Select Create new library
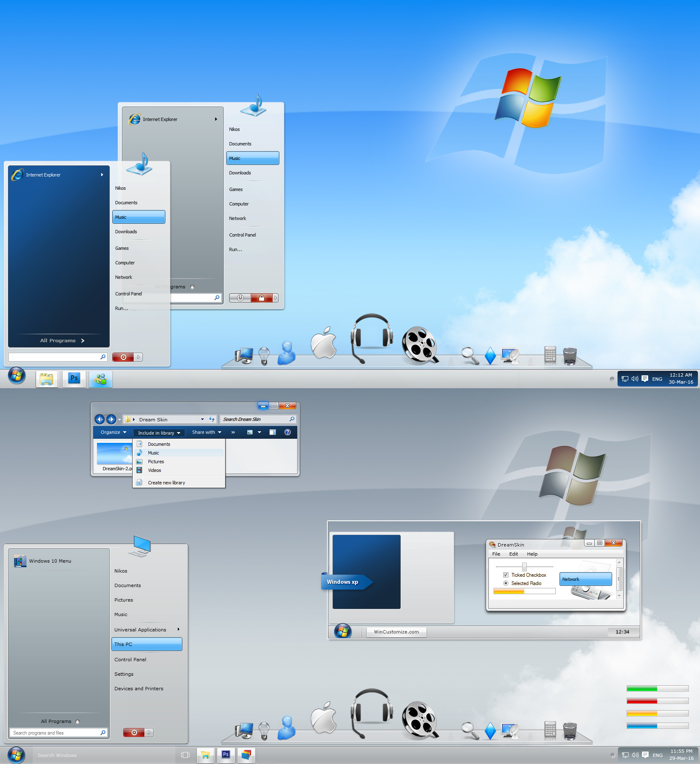Screen dimensions: 700x764 click(x=179, y=483)
